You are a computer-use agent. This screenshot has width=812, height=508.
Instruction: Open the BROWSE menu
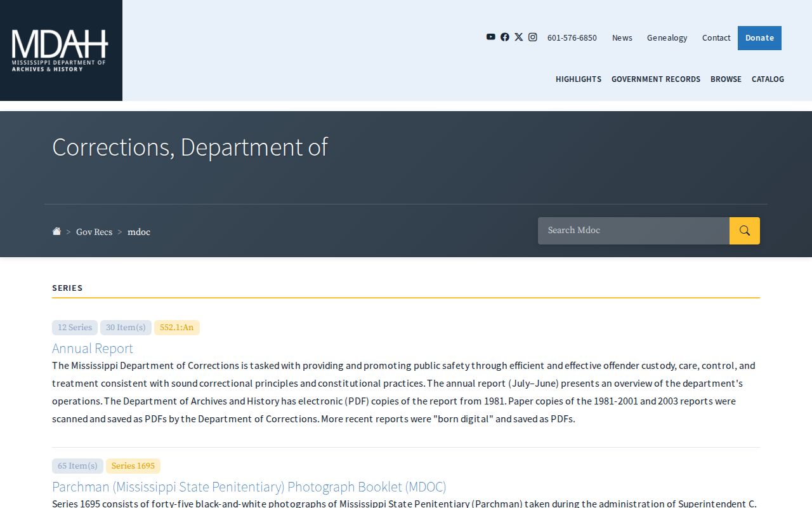coord(726,79)
